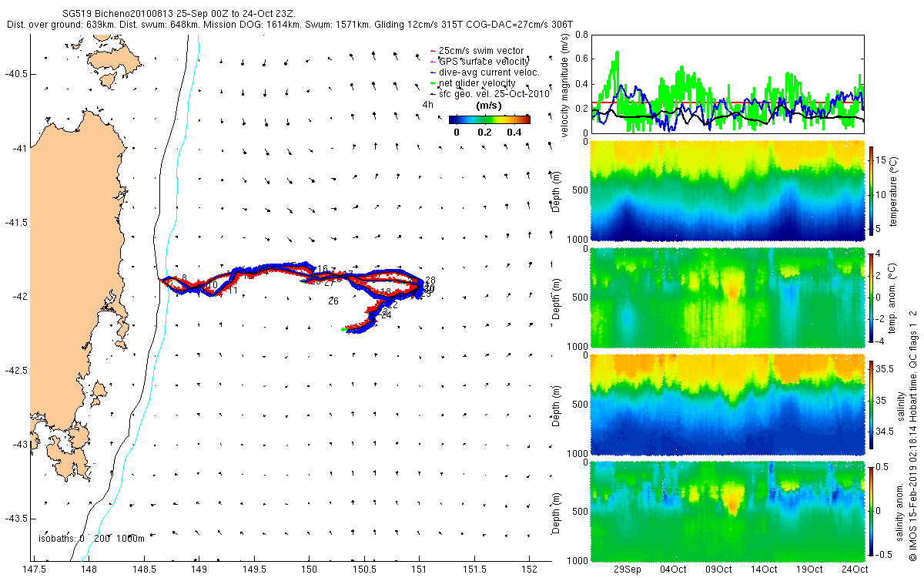The width and height of the screenshot is (924, 578).
Task: Click the '-43.5' latitude tick label
Action: tap(15, 519)
